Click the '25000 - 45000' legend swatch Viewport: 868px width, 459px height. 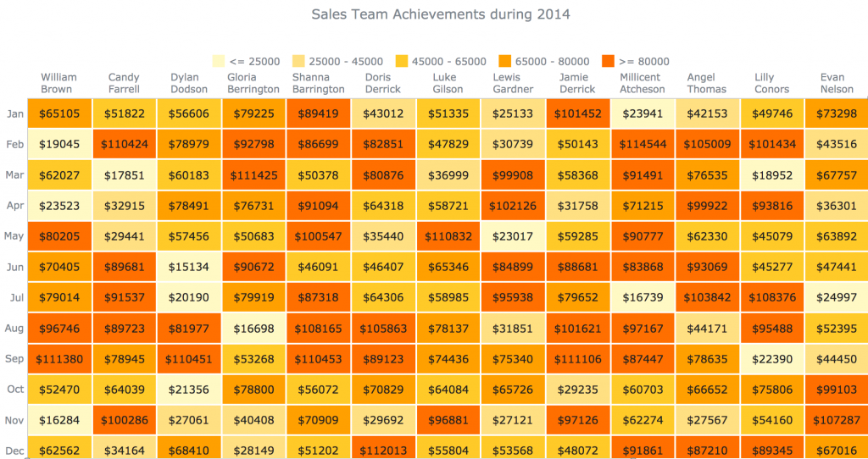tap(298, 61)
